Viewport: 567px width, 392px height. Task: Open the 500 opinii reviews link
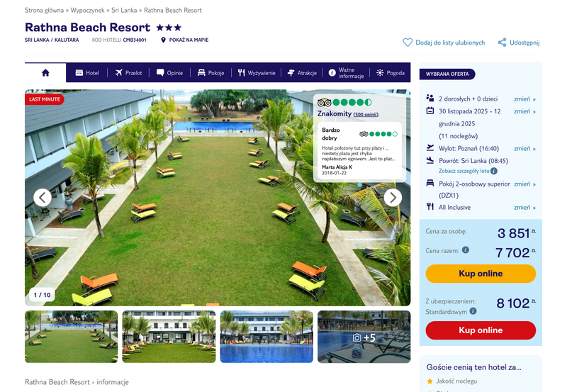pos(366,114)
